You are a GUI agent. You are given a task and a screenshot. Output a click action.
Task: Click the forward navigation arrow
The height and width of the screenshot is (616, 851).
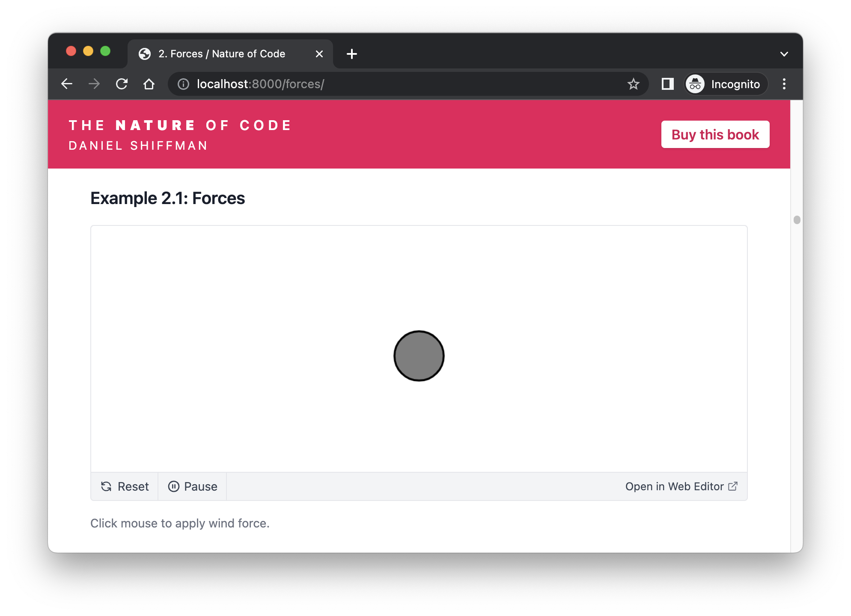click(94, 84)
